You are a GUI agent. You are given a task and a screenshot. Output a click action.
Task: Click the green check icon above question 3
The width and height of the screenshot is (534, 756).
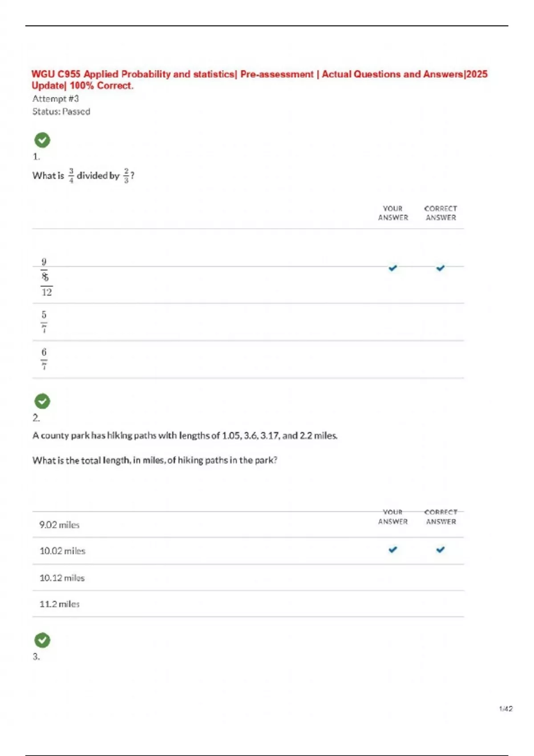point(42,640)
